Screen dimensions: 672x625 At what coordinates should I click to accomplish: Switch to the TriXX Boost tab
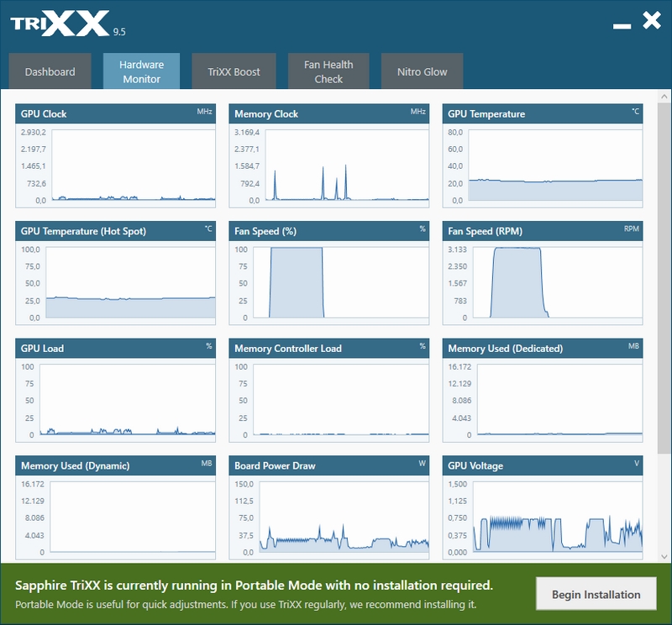pyautogui.click(x=234, y=71)
